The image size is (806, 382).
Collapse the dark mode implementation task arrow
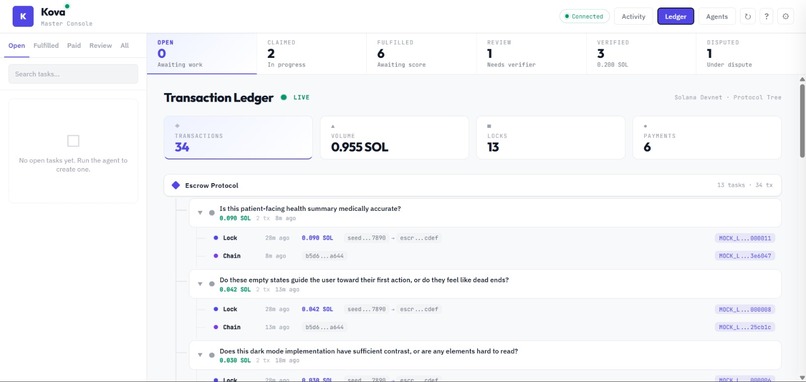[x=200, y=355]
